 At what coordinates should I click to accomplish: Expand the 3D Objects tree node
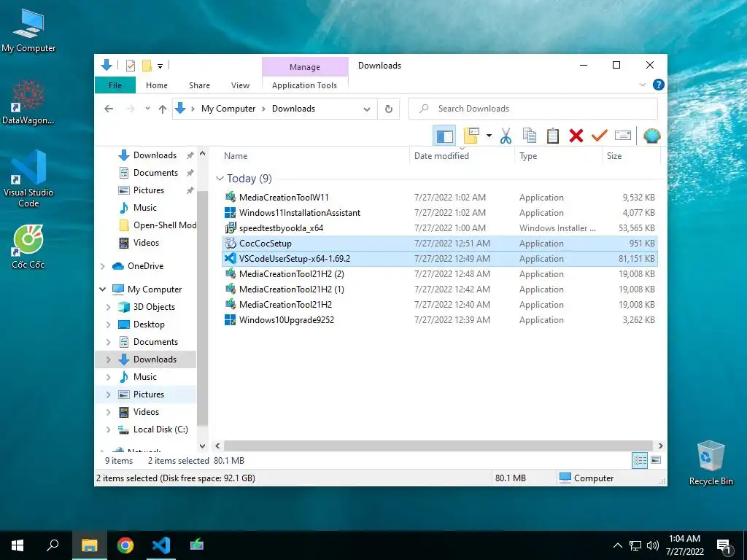109,307
